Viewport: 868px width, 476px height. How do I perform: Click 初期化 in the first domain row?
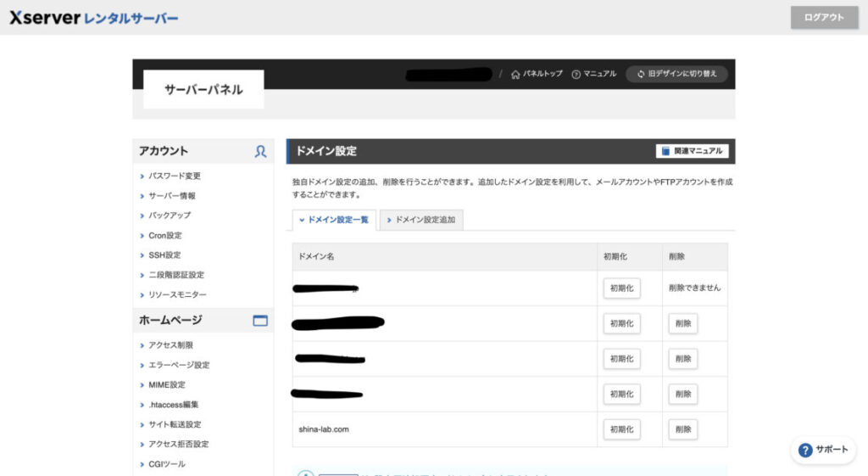[x=621, y=288]
